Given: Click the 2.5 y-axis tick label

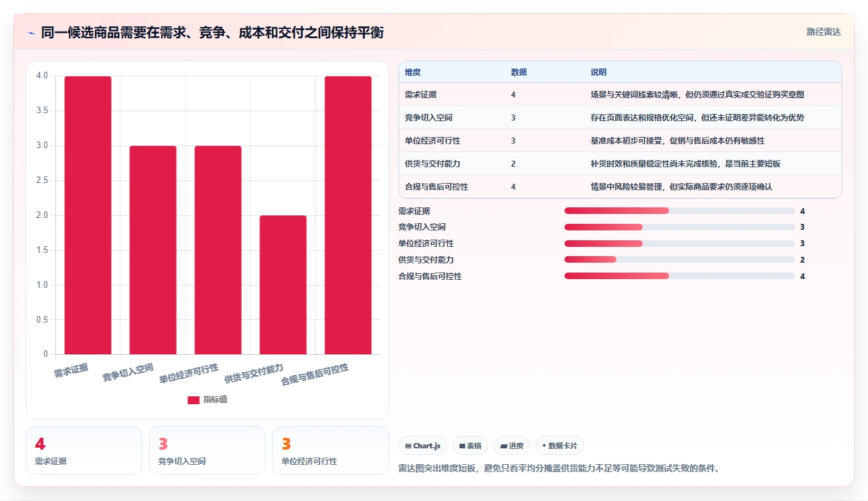Looking at the screenshot, I should [x=42, y=180].
